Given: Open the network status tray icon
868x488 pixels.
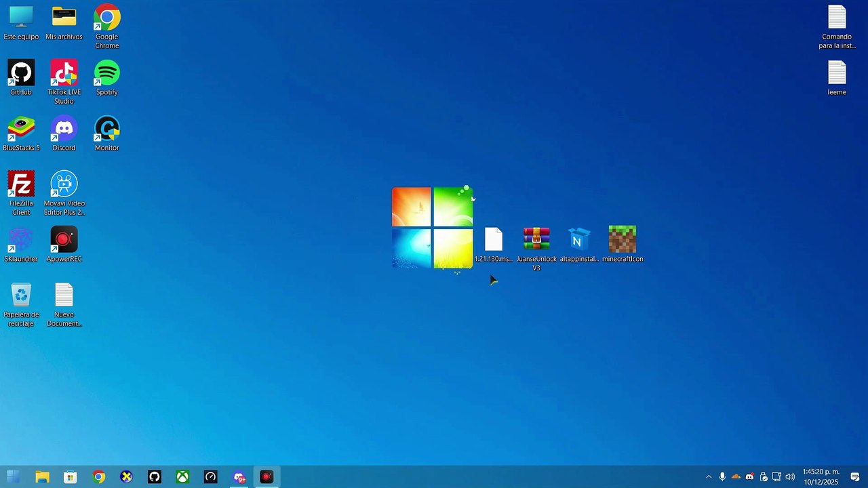Looking at the screenshot, I should pos(776,477).
